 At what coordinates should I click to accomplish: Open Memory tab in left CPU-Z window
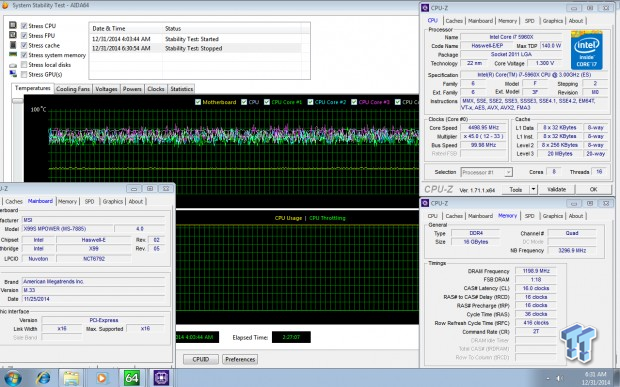[67, 202]
